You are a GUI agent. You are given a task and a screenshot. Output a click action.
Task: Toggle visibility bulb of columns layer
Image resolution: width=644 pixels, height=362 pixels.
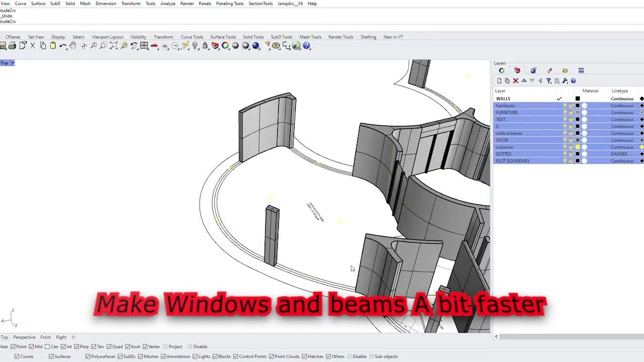pyautogui.click(x=565, y=147)
